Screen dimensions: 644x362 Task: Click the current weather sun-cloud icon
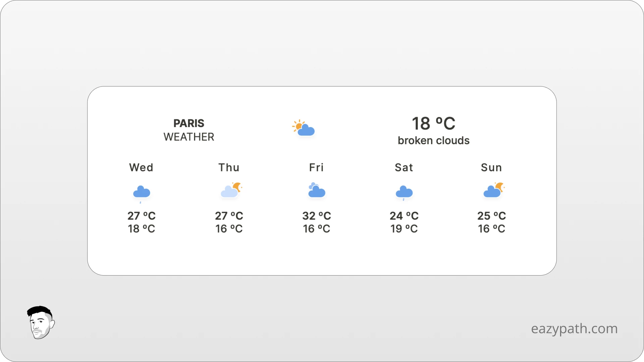(304, 128)
